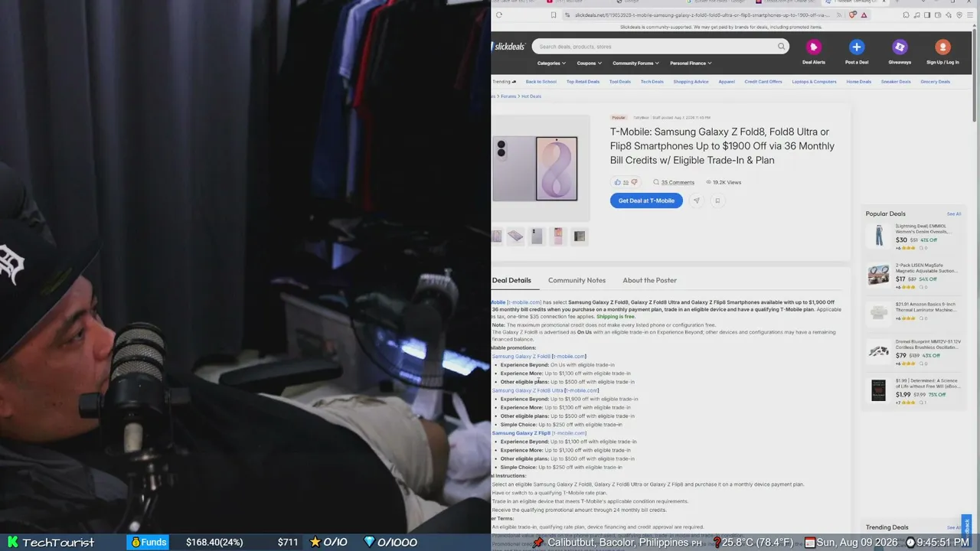Click the Brave shields icon in address bar
This screenshot has height=551, width=980.
click(x=852, y=15)
